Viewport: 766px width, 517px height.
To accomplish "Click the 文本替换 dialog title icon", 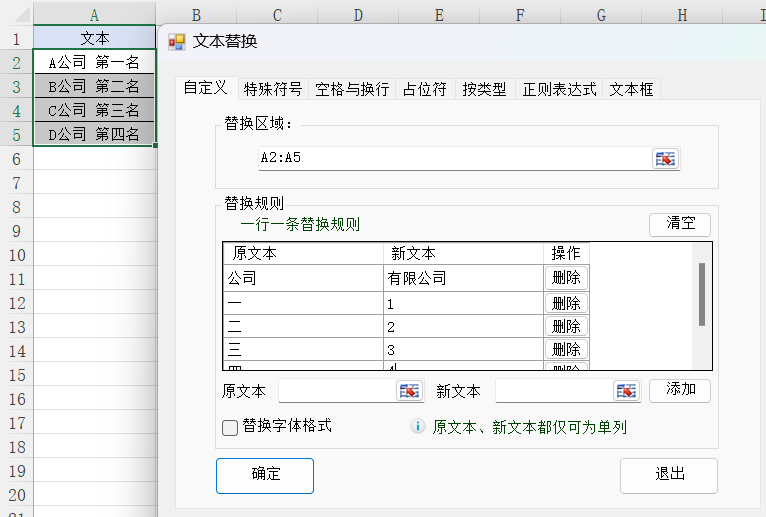I will (177, 41).
